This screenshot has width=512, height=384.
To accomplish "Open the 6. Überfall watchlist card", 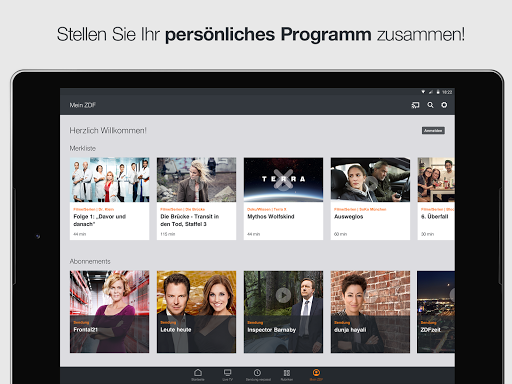I will pyautogui.click(x=436, y=199).
